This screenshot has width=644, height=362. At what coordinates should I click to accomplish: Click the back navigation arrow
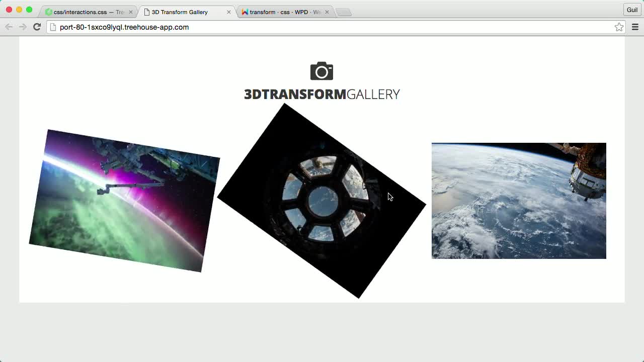click(9, 27)
